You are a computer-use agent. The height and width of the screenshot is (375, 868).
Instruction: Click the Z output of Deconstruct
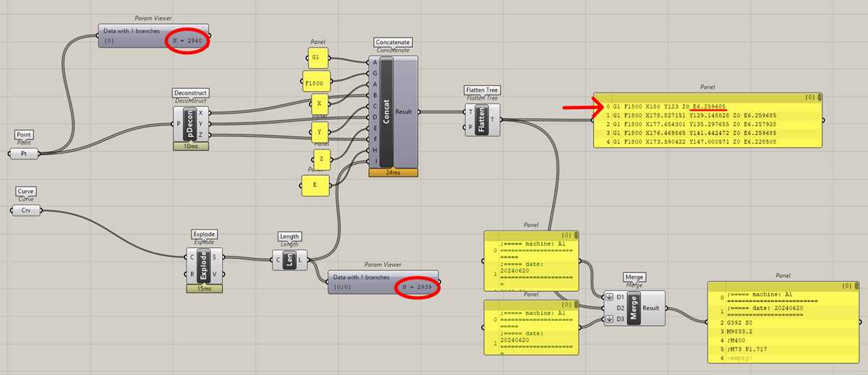click(200, 134)
